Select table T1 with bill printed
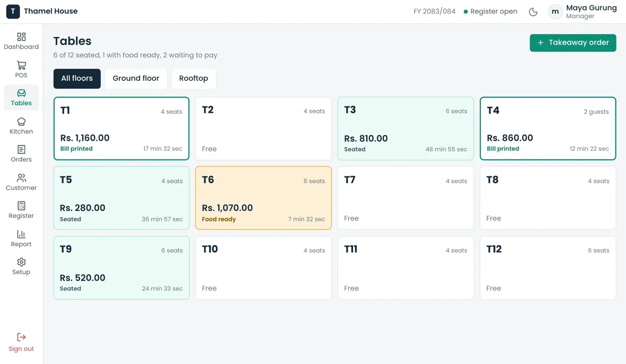The width and height of the screenshot is (626, 364). click(x=121, y=128)
